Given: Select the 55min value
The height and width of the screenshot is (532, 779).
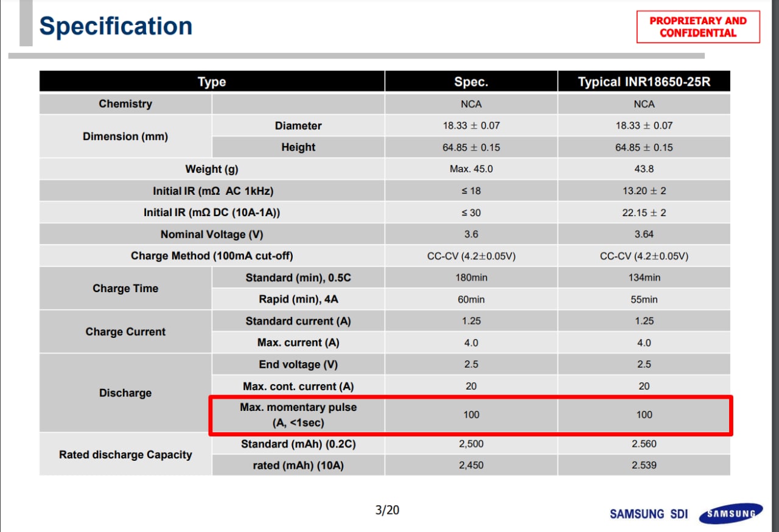Looking at the screenshot, I should click(x=644, y=299).
